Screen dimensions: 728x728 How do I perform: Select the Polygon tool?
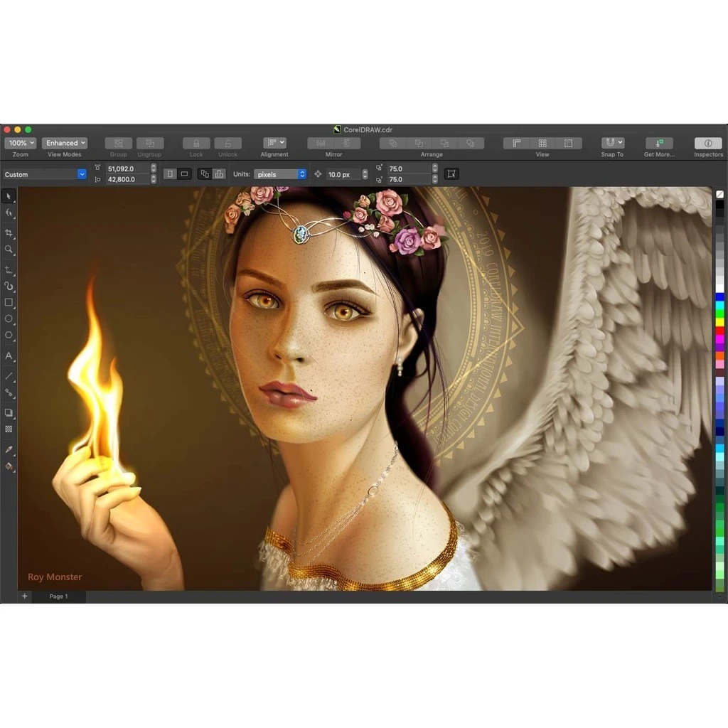pos(9,336)
